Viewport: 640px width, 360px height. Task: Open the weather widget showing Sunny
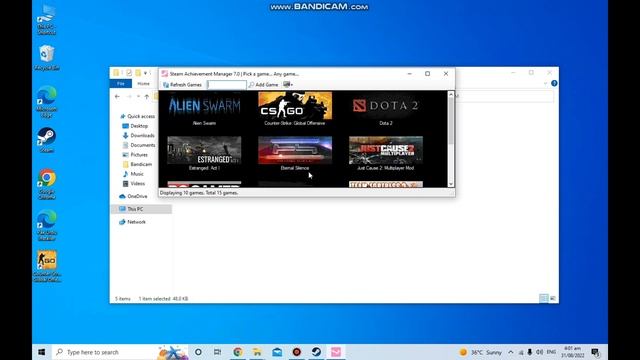coord(480,352)
